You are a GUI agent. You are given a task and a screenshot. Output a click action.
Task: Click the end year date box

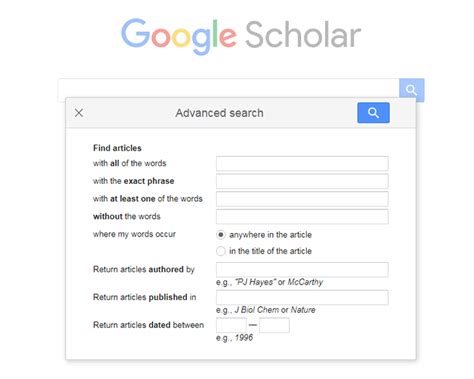274,325
